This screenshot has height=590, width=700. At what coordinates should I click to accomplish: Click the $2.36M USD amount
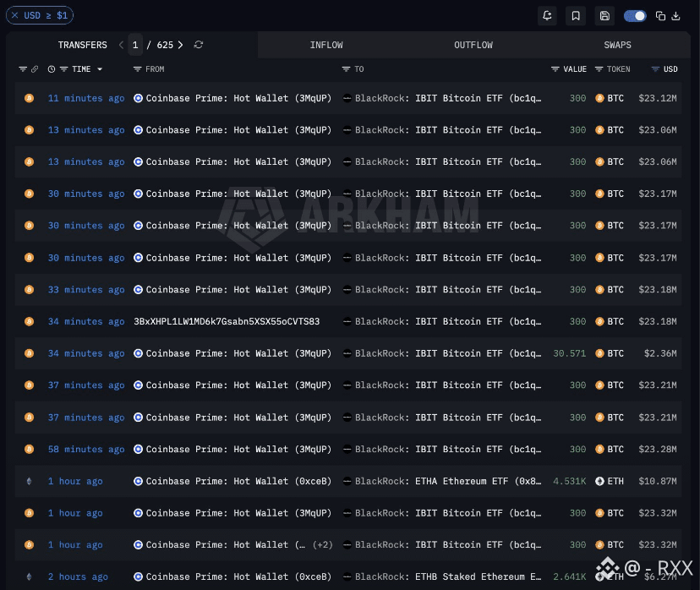click(660, 353)
